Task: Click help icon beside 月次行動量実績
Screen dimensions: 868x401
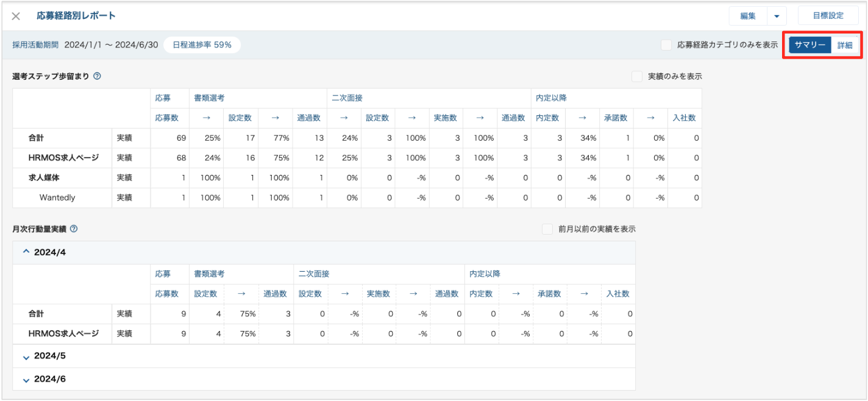Action: [74, 229]
